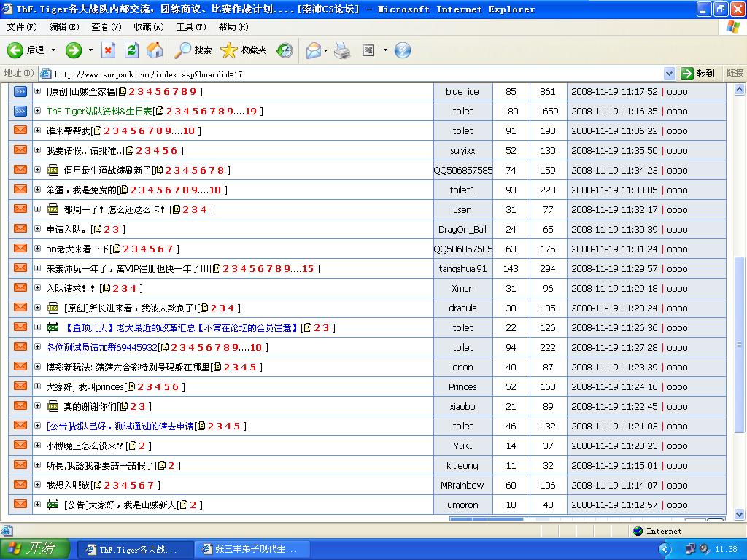Click the blue arrow icon beside 山贼全家福 thread
This screenshot has width=747, height=560.
click(x=20, y=91)
